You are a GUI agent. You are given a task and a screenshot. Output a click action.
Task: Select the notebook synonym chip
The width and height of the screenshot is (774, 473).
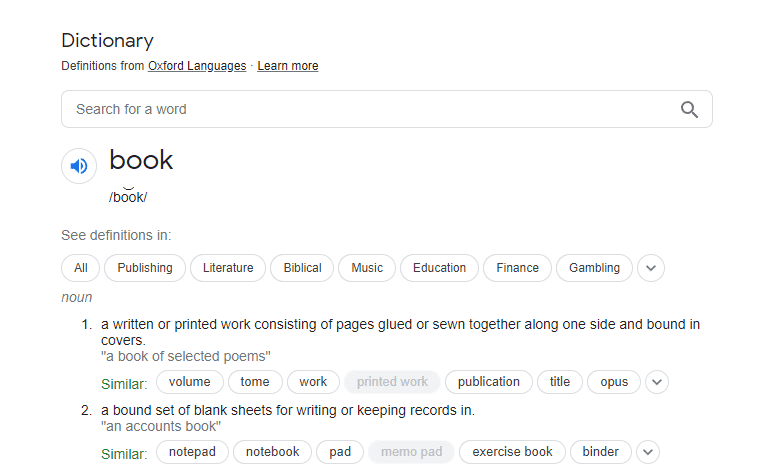point(272,452)
